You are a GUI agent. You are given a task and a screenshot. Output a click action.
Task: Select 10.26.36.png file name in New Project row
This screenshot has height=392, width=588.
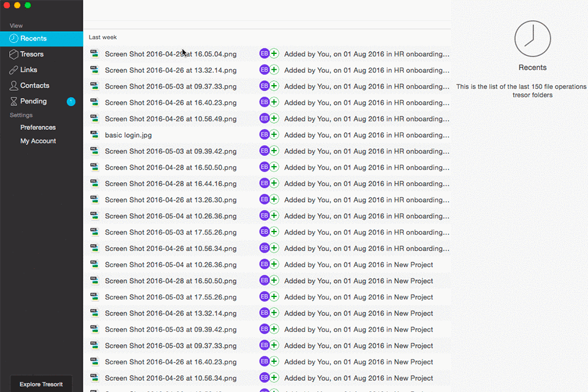point(171,265)
